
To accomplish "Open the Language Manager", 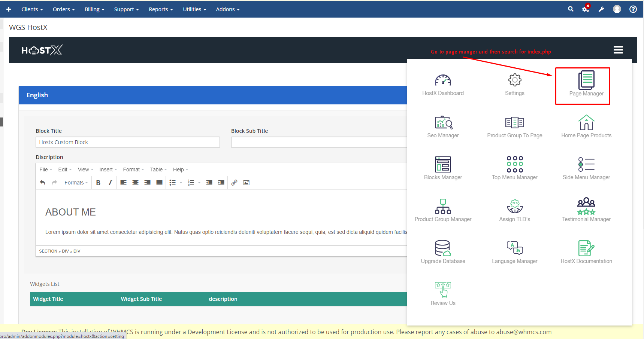I will click(x=515, y=253).
